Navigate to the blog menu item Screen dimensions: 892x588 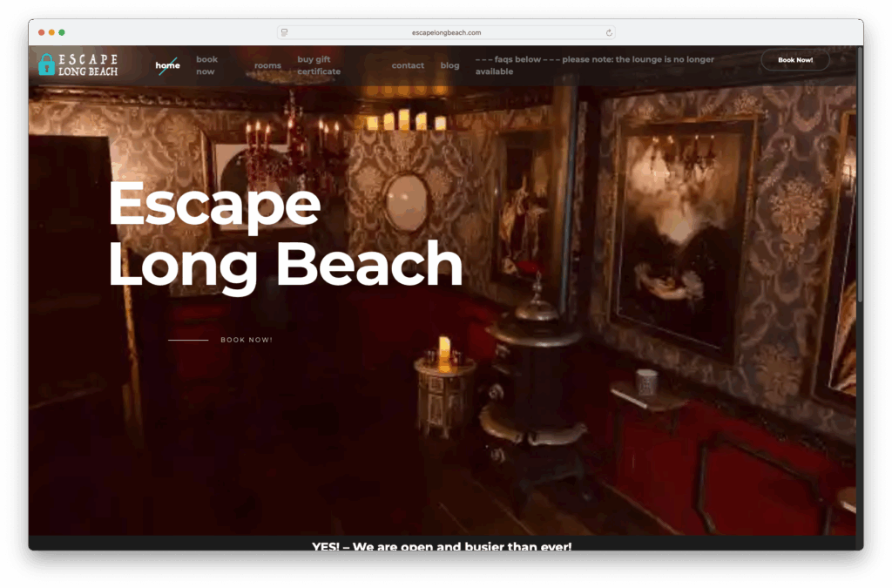click(x=449, y=65)
